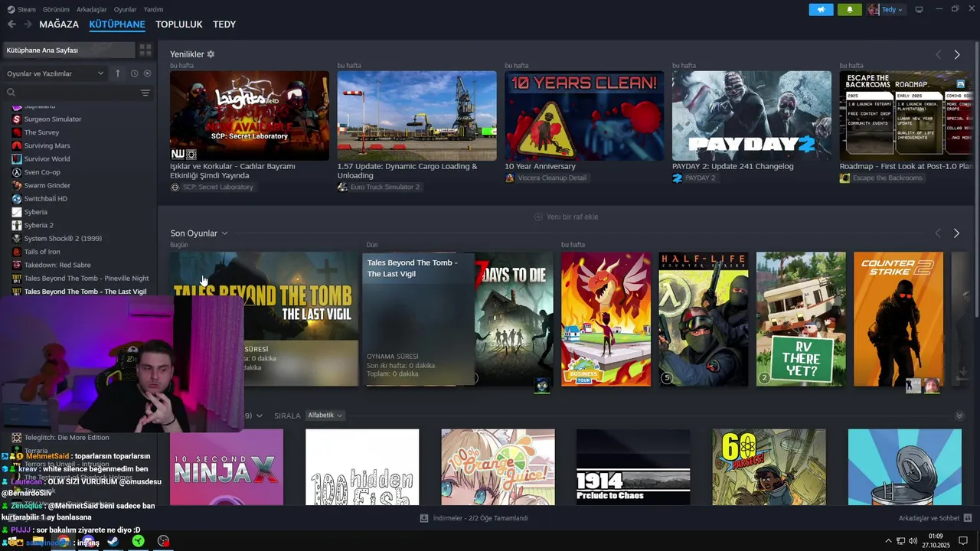Open SCP: Secret Laboratory news thumbnail
The width and height of the screenshot is (980, 551).
[250, 116]
